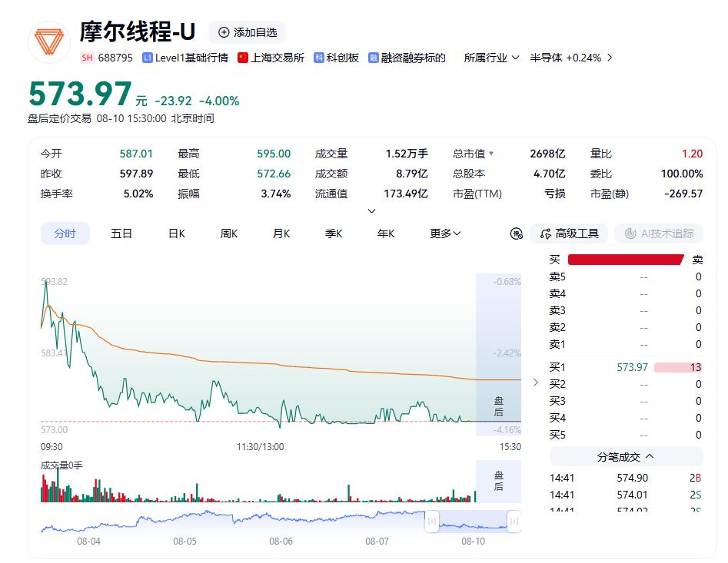
Task: Click stock code 688795
Action: tap(115, 58)
